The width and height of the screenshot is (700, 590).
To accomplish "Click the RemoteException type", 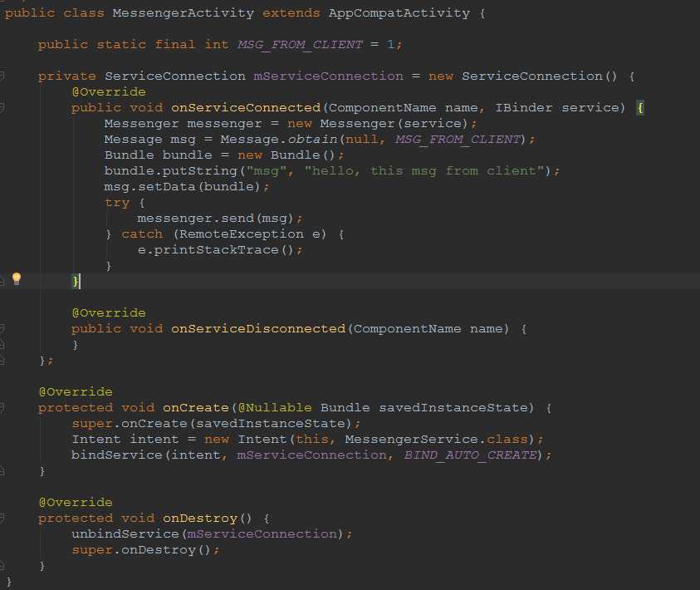I will point(242,234).
